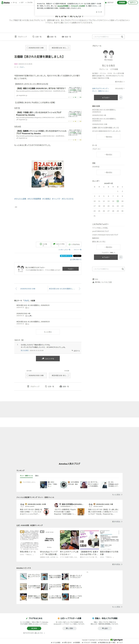The width and height of the screenshot is (139, 644).
Task: Click the green 新規登録 button
Action: pos(122,2)
